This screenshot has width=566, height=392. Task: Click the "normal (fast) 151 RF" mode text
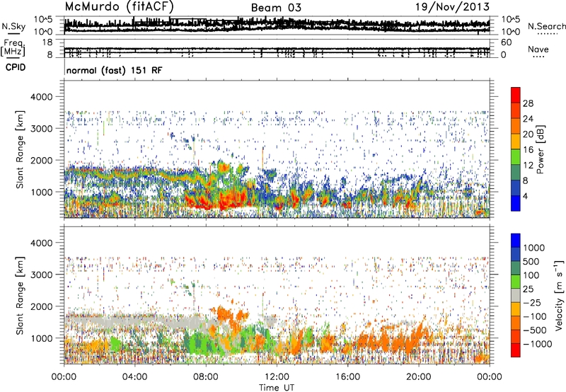click(x=115, y=70)
